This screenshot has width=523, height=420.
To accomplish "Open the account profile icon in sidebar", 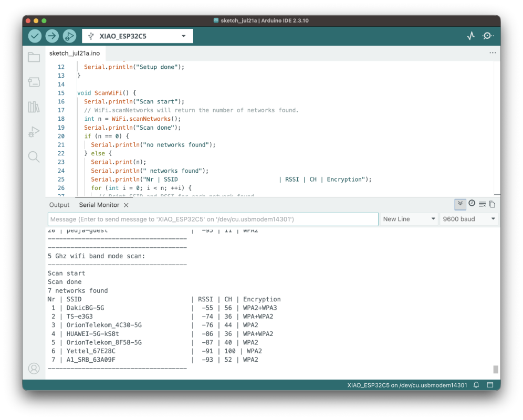I will (34, 369).
